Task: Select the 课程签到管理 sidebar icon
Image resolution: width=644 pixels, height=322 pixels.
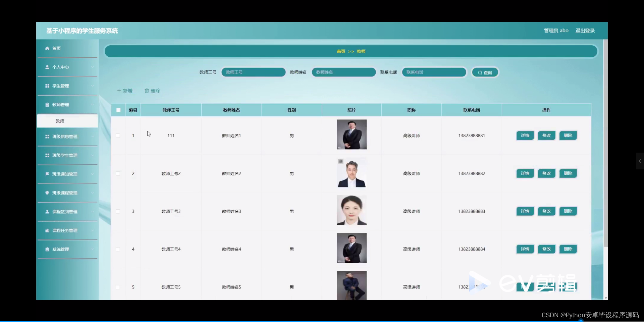Action: point(47,212)
